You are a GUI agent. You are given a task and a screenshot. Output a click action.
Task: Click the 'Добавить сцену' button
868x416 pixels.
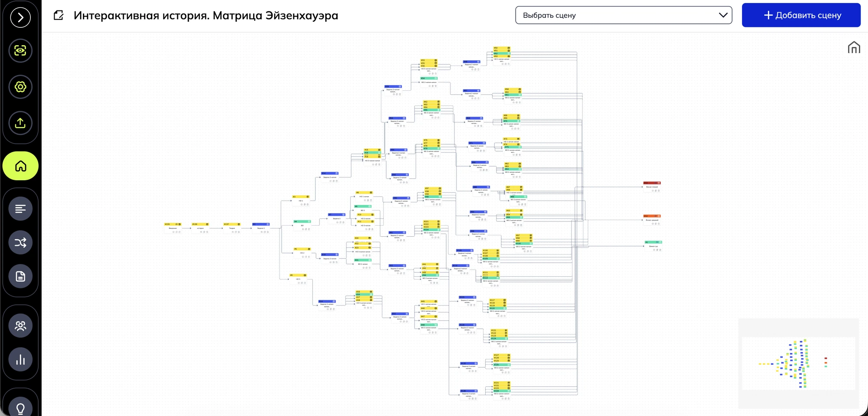click(x=801, y=15)
